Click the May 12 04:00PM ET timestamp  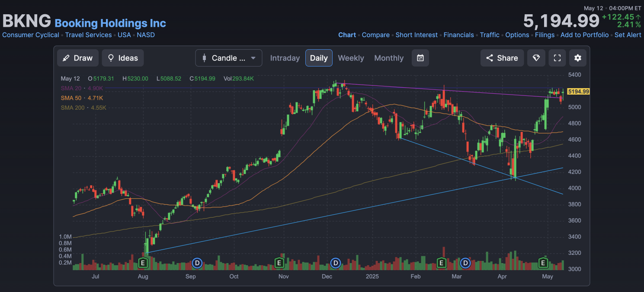(612, 8)
